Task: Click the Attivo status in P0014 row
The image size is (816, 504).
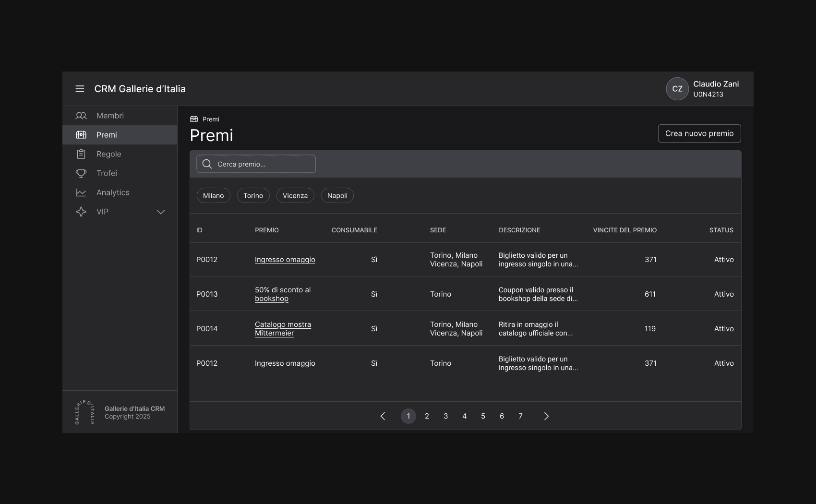Action: (x=724, y=329)
